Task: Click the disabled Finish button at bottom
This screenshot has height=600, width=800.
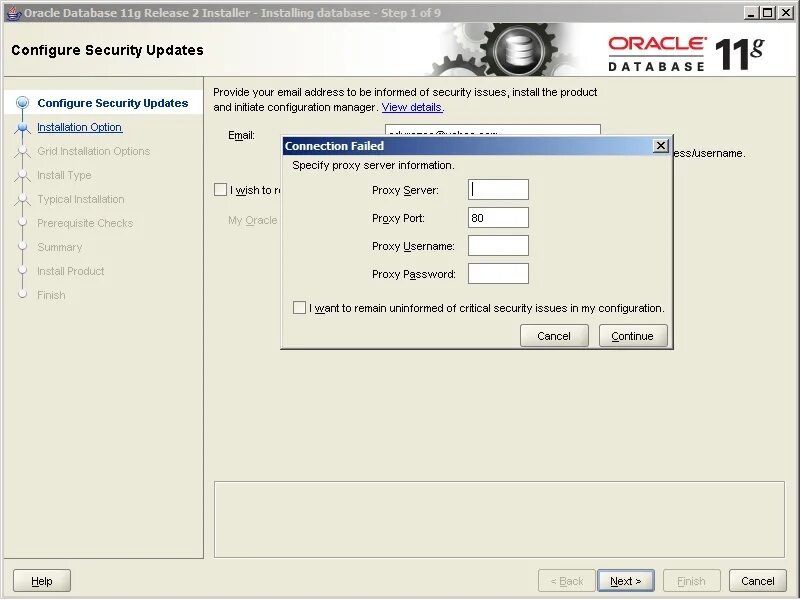Action: pyautogui.click(x=691, y=581)
